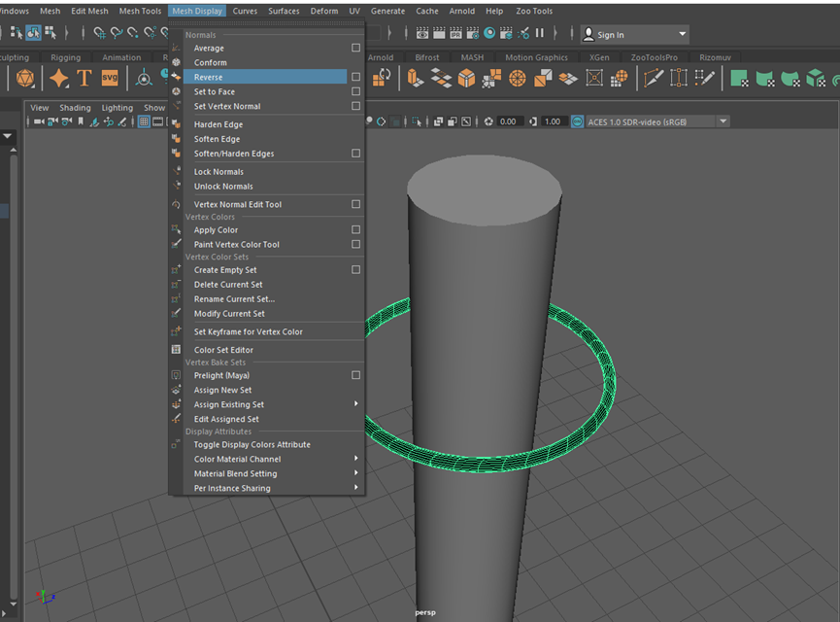Expand the Assign Existing Set submenu
Image resolution: width=840 pixels, height=622 pixels.
point(355,403)
